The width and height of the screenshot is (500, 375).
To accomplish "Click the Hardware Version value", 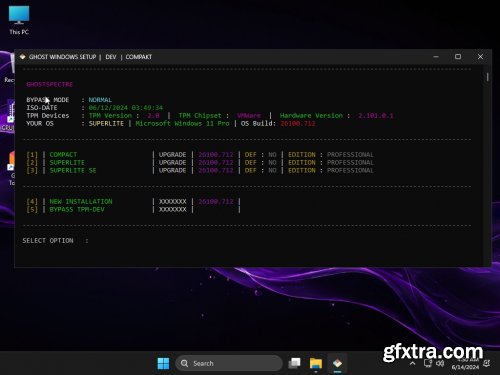I will 376,116.
